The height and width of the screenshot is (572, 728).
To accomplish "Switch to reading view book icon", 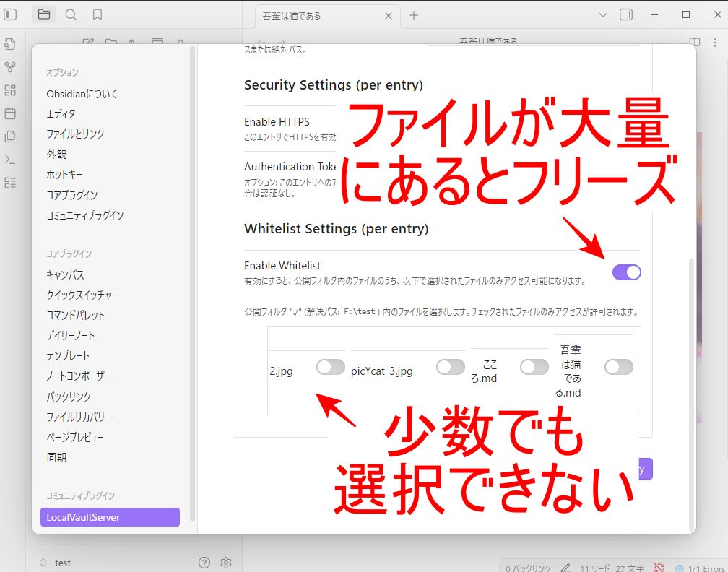I will pos(695,42).
